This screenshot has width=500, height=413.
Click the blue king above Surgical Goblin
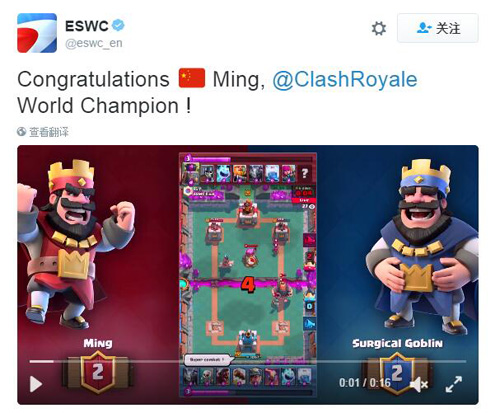coord(422,247)
